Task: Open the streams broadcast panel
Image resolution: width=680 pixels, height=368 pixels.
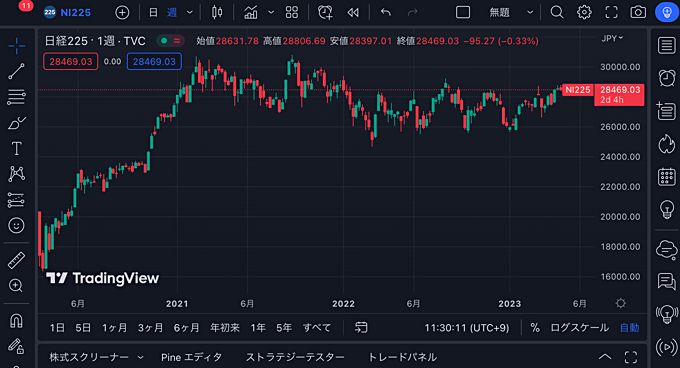Action: tap(667, 347)
